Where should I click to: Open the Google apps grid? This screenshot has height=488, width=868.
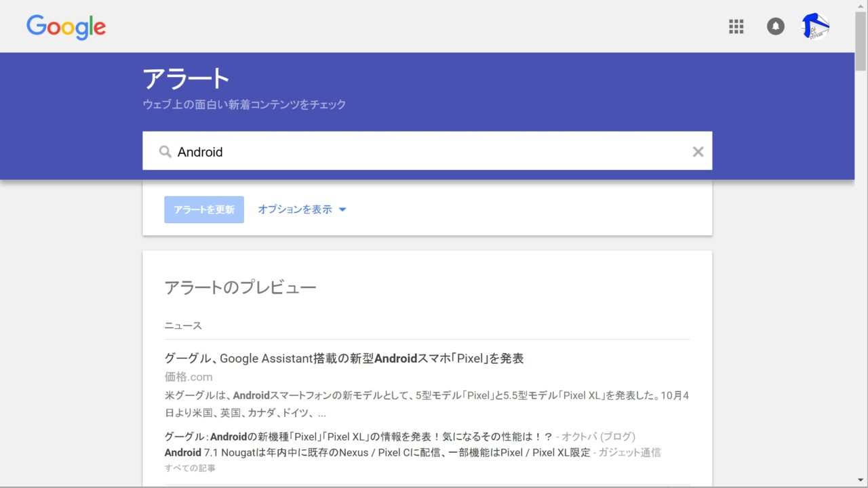tap(736, 26)
